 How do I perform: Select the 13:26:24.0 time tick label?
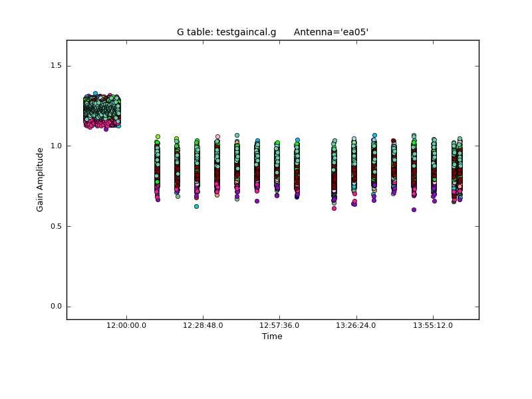coord(356,325)
